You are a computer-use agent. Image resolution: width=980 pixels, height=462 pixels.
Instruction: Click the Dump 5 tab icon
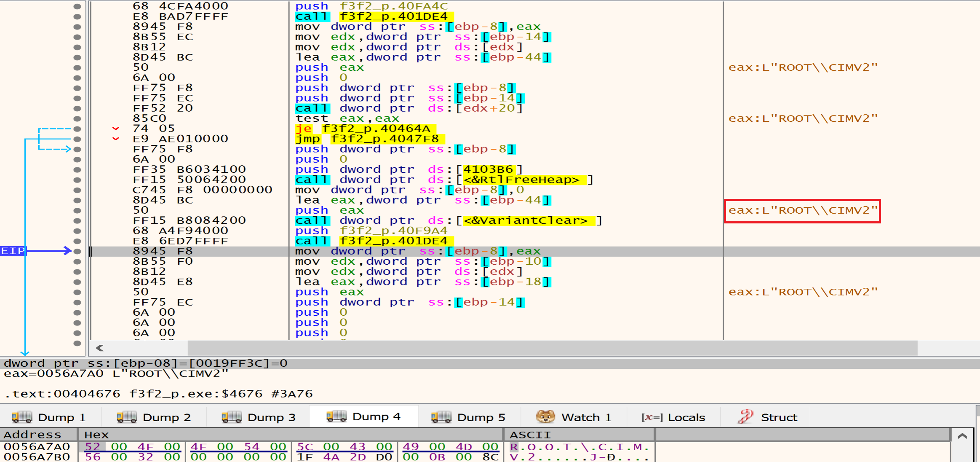(x=441, y=417)
